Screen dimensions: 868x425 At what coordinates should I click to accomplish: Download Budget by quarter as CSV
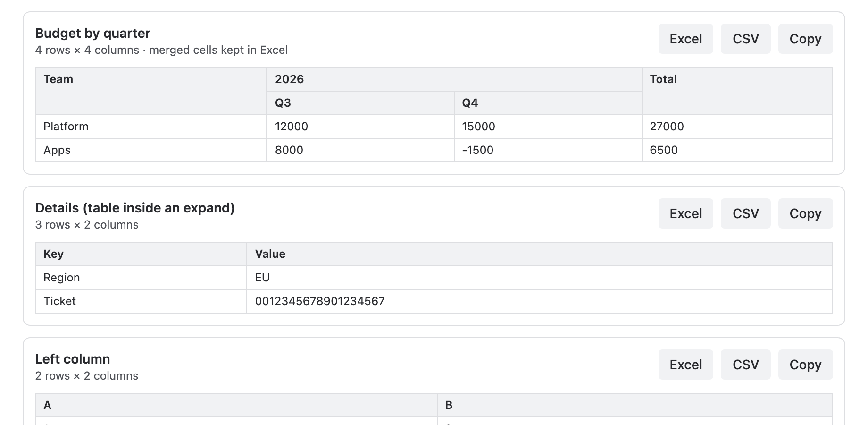pyautogui.click(x=745, y=39)
